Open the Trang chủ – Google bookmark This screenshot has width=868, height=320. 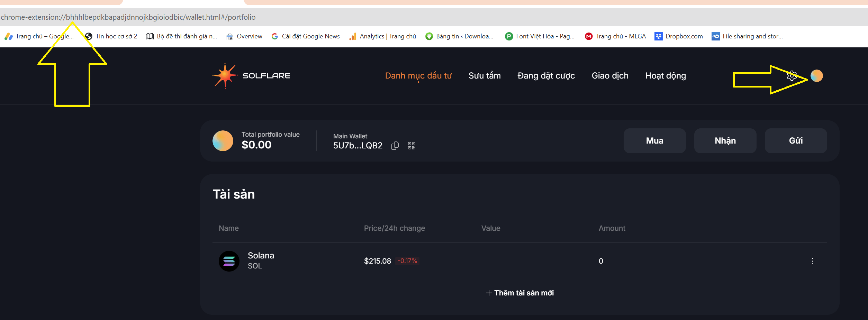39,36
